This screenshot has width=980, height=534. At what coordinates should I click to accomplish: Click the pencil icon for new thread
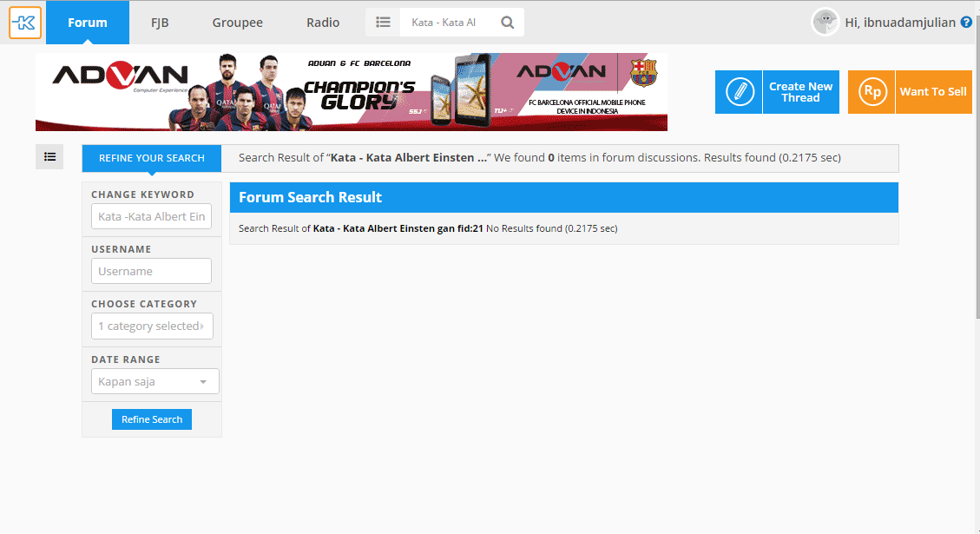tap(739, 92)
